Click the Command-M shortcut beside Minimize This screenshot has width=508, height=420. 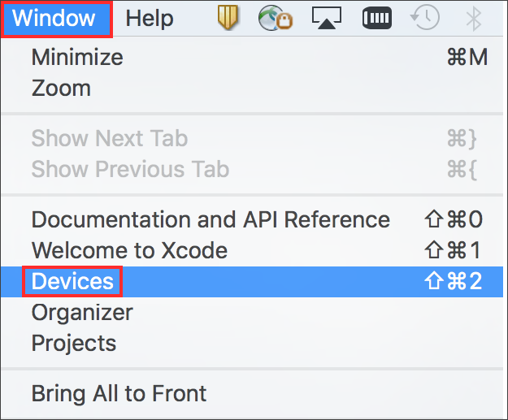coord(467,58)
